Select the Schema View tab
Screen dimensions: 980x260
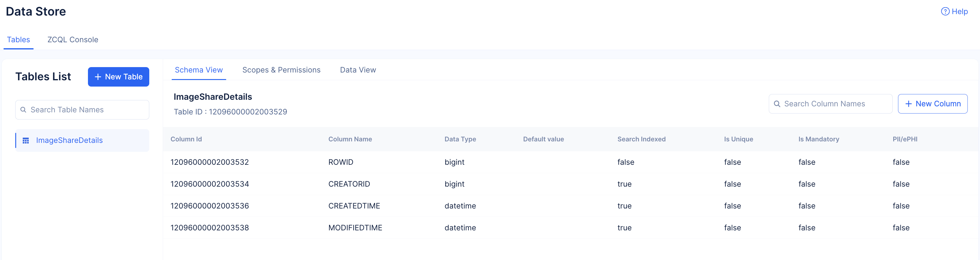pyautogui.click(x=199, y=70)
